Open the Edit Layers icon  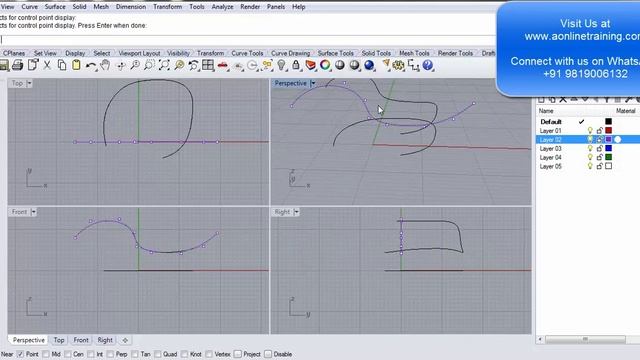(x=311, y=65)
